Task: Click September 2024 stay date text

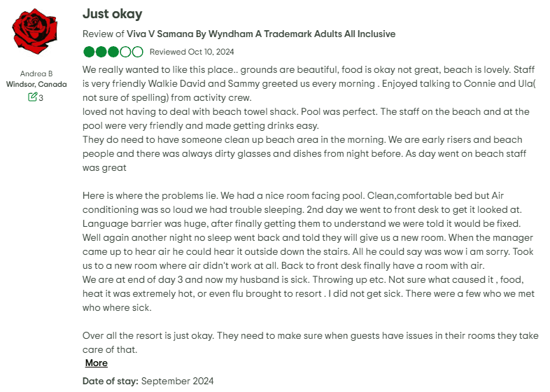Action: (178, 381)
